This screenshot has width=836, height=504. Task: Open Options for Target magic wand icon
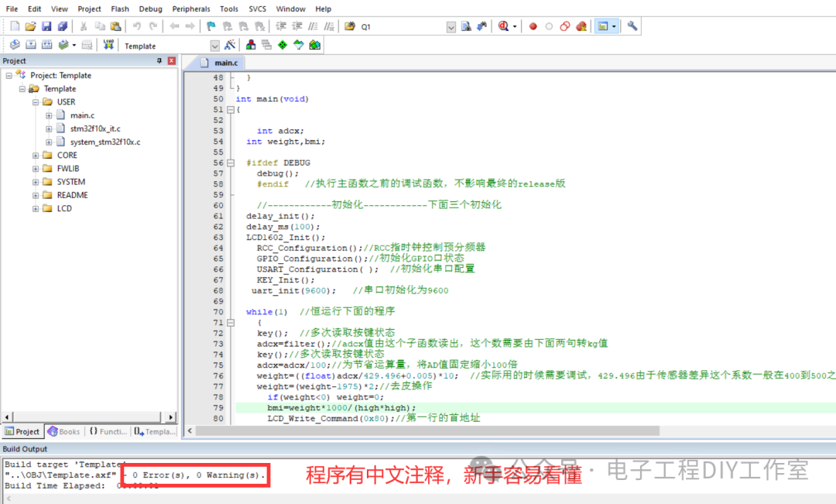click(x=230, y=45)
